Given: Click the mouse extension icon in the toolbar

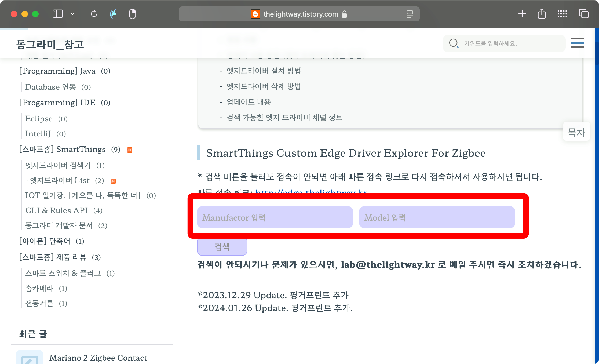Looking at the screenshot, I should pos(132,14).
